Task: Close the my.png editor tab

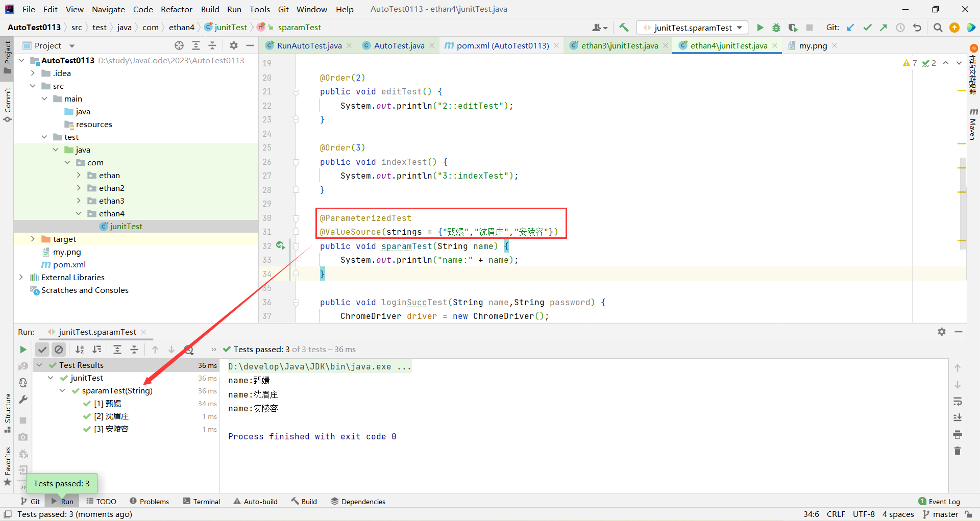Action: pos(835,45)
